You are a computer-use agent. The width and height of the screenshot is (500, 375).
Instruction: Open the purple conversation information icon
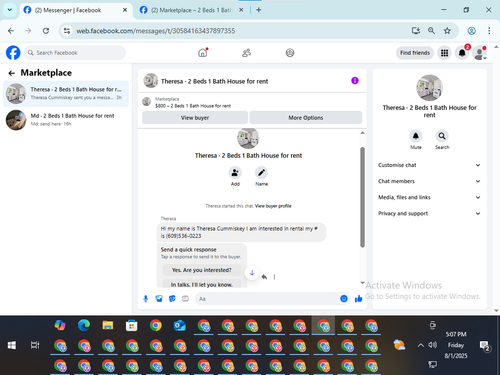(355, 81)
